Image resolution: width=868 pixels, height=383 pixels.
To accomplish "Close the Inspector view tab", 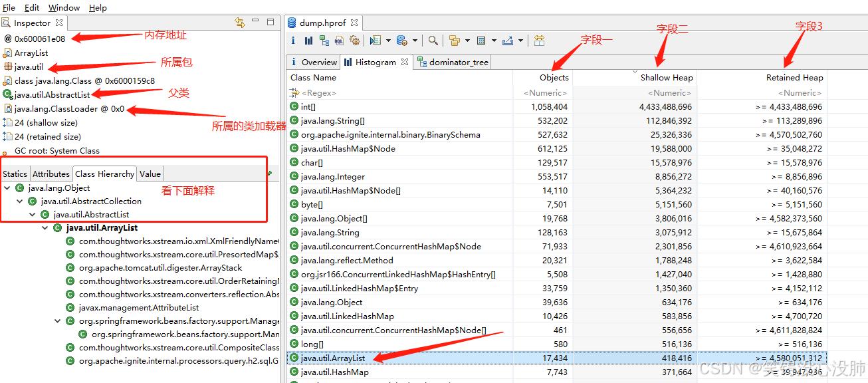I will click(x=58, y=23).
